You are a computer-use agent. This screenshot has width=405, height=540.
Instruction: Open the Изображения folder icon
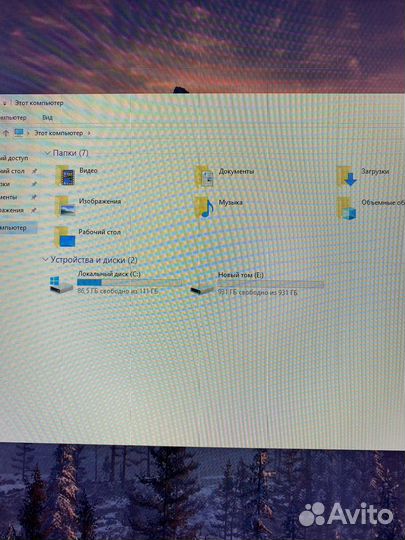(65, 206)
